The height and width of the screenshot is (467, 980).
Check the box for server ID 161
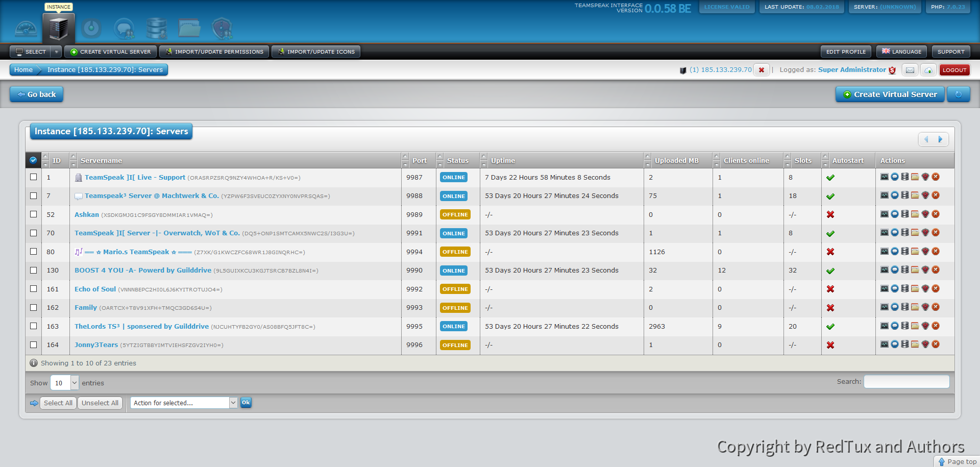click(x=33, y=289)
